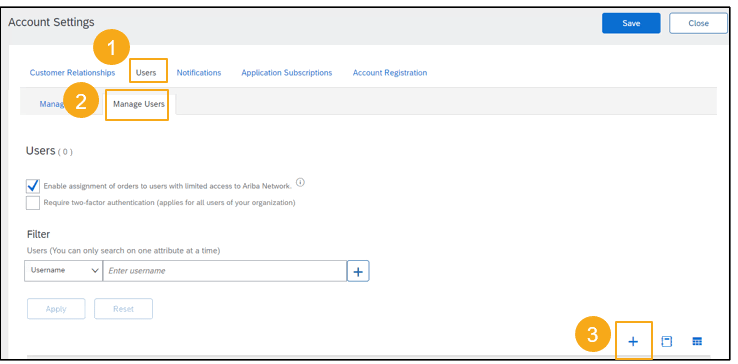
Task: Open the table options grid icon
Action: click(697, 341)
